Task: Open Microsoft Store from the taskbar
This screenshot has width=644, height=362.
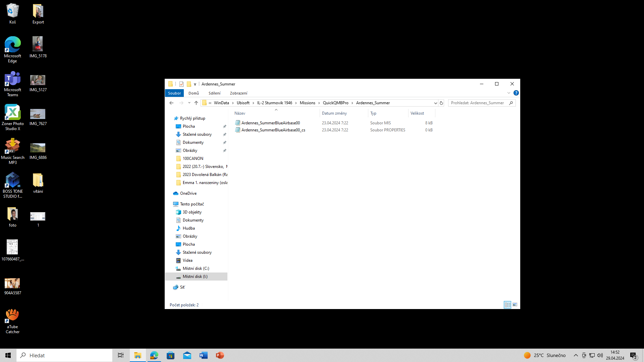Action: coord(170,355)
